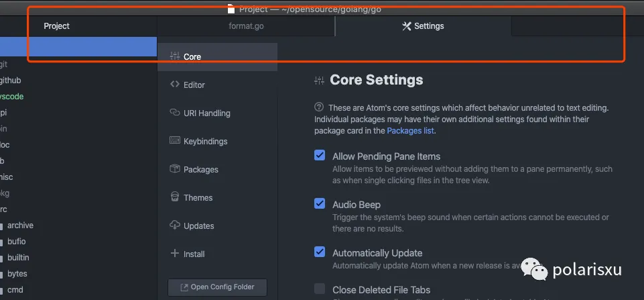Enable Close Deleted File Tabs checkbox

coord(320,289)
